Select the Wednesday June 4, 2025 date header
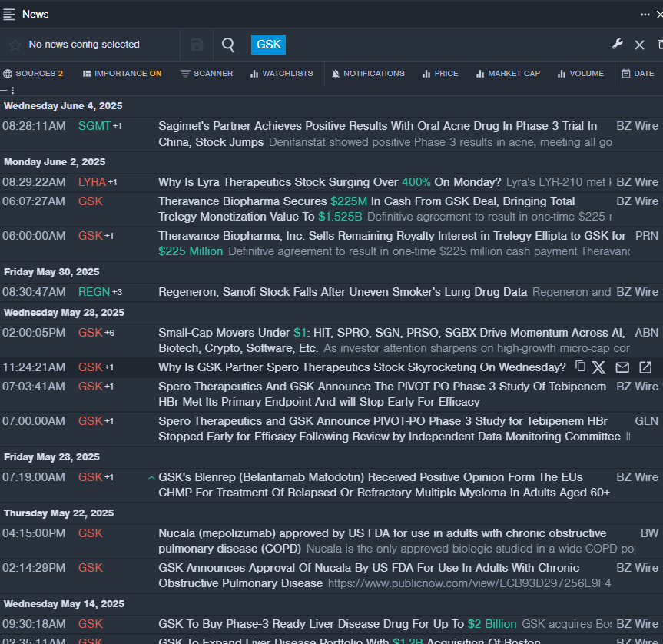 tap(63, 106)
